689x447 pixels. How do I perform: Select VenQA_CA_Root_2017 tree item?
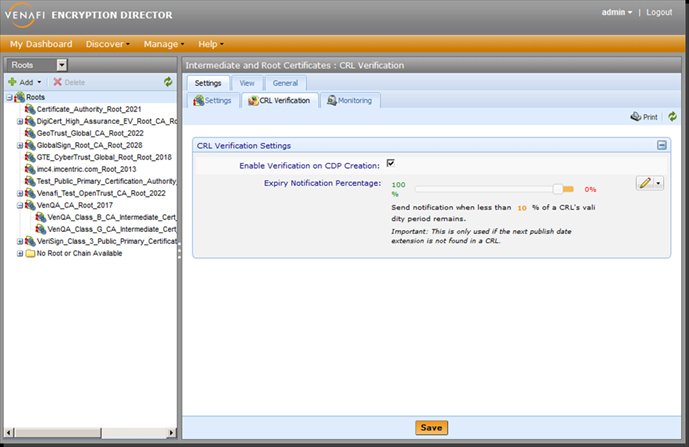(x=75, y=205)
